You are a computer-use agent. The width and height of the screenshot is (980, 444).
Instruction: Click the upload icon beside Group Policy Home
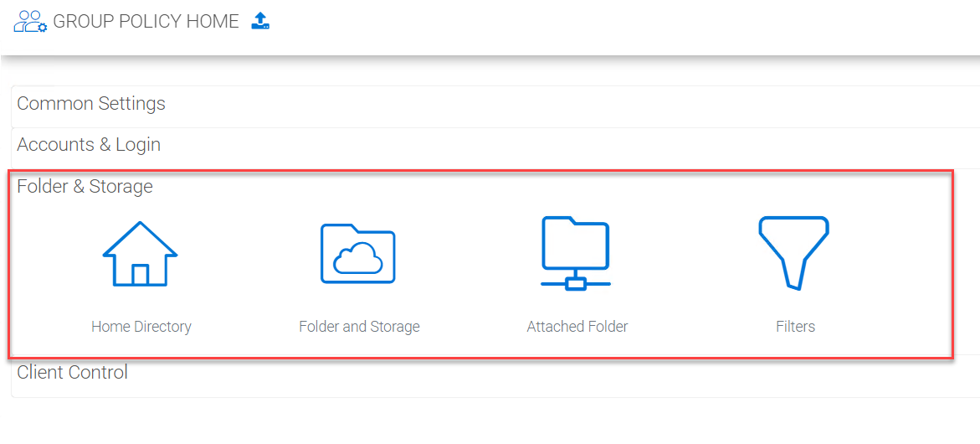click(260, 21)
